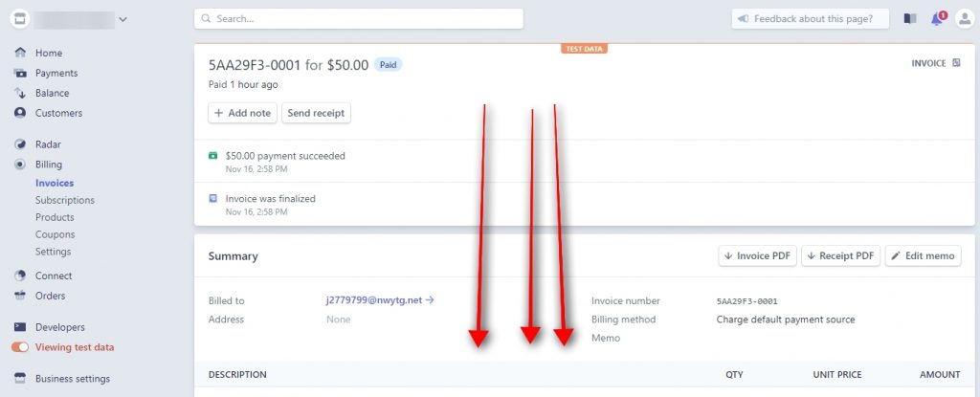Select Subscriptions in Billing menu
The width and height of the screenshot is (980, 397).
(65, 200)
